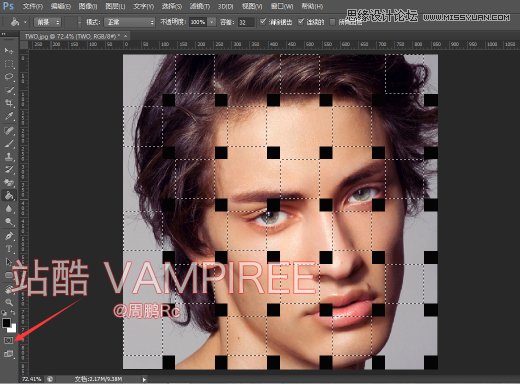
Task: Expand the tool preset picker arrow
Action: [25, 22]
